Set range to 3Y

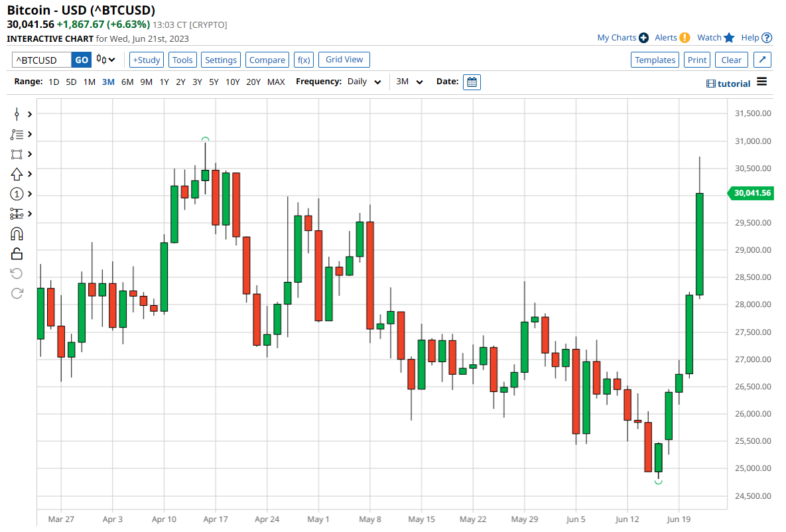pyautogui.click(x=197, y=82)
